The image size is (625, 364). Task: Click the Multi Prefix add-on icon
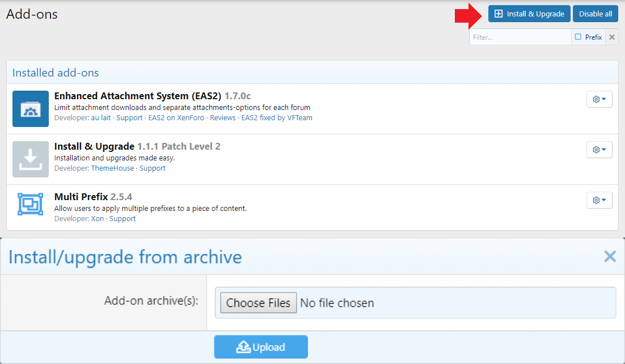point(31,204)
